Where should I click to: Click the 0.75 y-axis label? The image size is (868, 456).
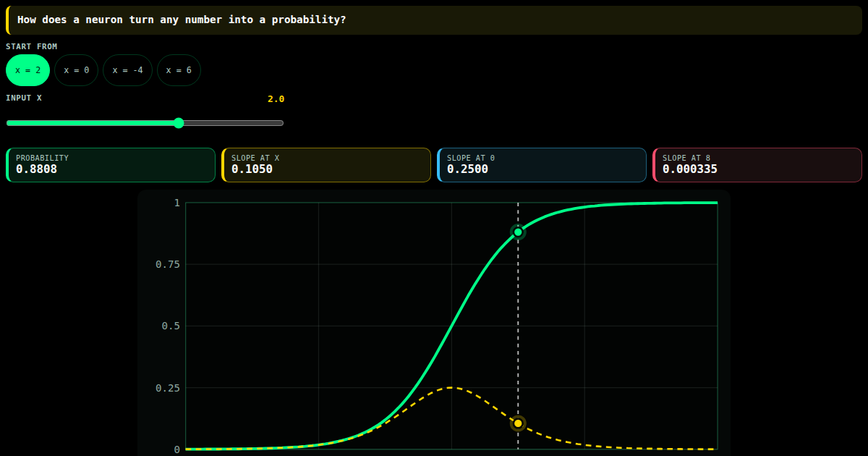[168, 264]
